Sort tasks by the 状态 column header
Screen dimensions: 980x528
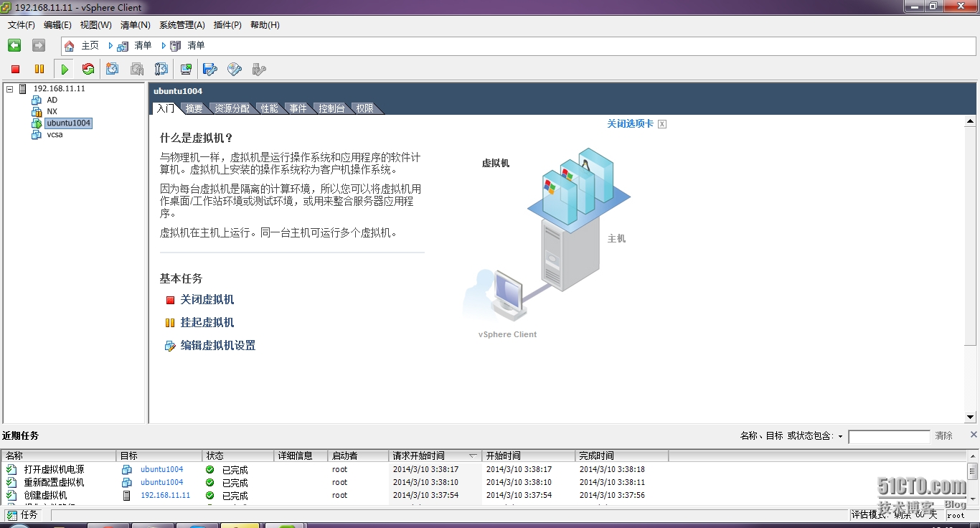tap(238, 456)
